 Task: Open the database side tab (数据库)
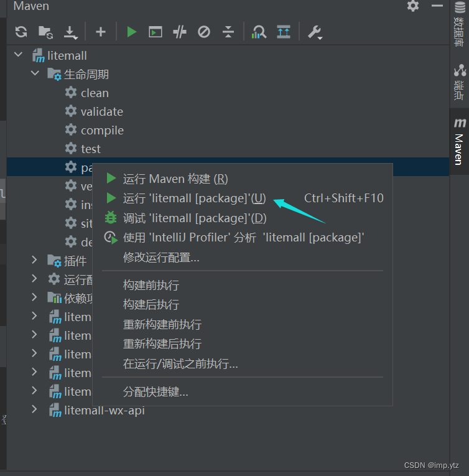tap(459, 24)
